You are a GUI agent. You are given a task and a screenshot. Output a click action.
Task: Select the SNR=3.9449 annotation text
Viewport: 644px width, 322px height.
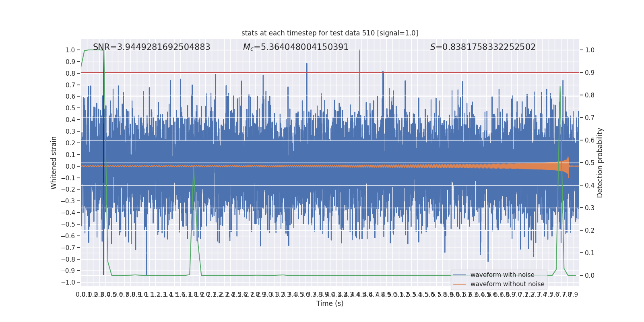pos(151,47)
